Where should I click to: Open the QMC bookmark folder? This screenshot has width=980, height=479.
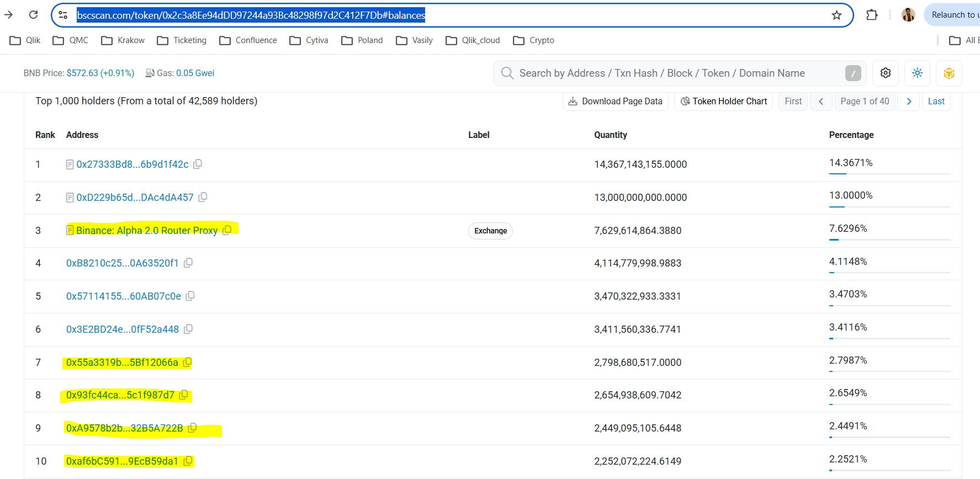tap(70, 40)
